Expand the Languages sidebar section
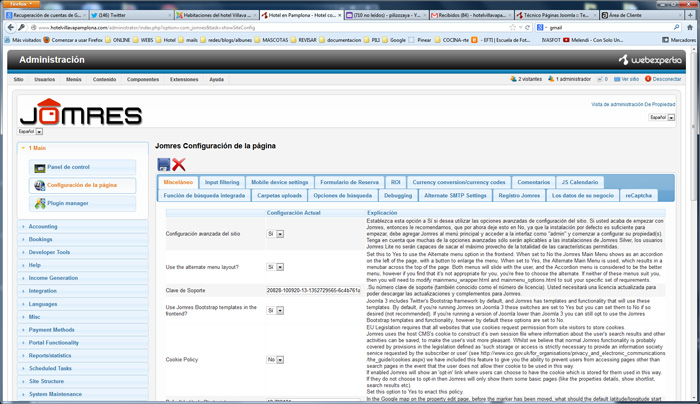This screenshot has width=700, height=404. click(83, 304)
